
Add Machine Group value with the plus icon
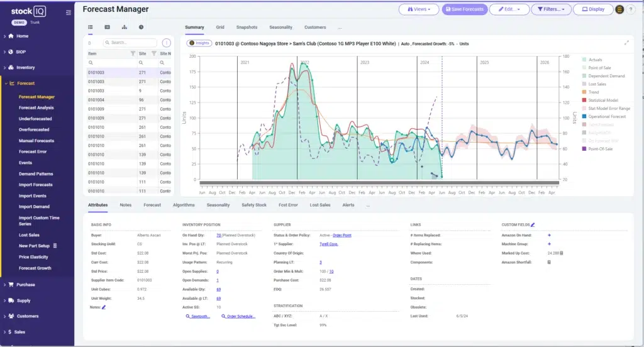(549, 244)
